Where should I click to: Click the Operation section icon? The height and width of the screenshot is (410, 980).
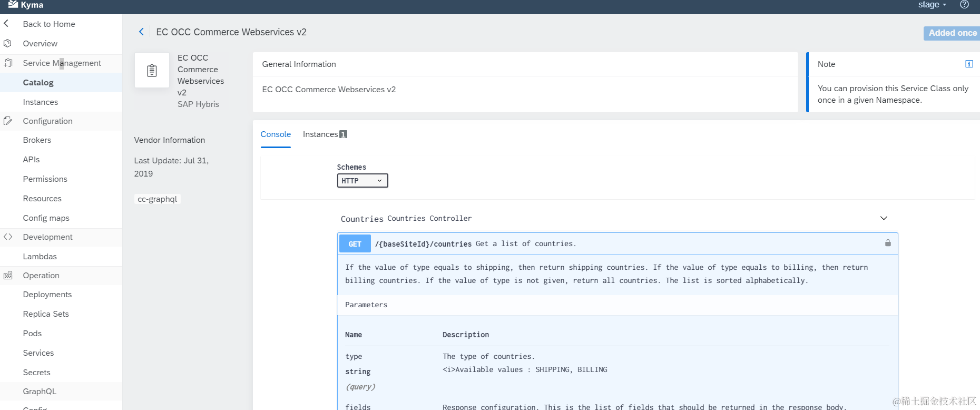[8, 275]
